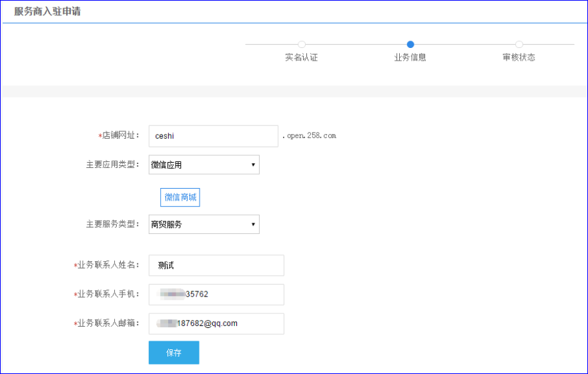Image resolution: width=588 pixels, height=374 pixels.
Task: Click the 业务联系人手机 input field
Action: (x=216, y=295)
